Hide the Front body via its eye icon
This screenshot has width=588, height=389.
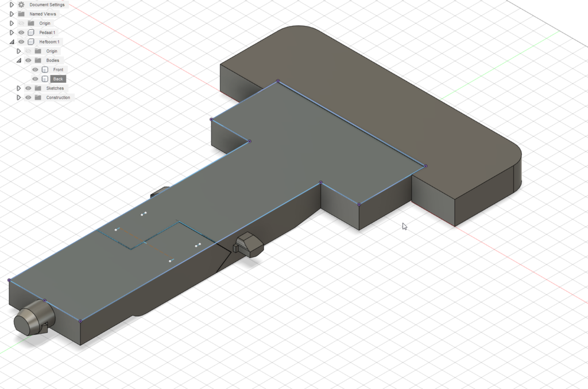point(35,69)
